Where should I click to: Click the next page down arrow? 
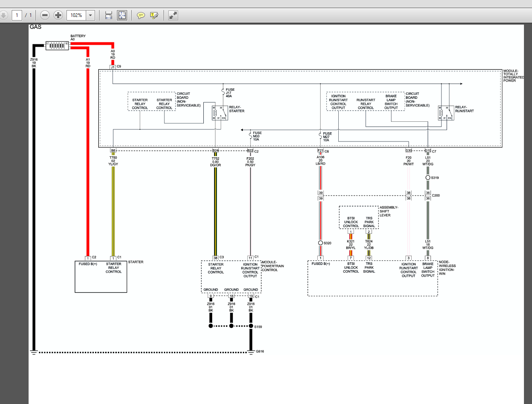[3, 15]
